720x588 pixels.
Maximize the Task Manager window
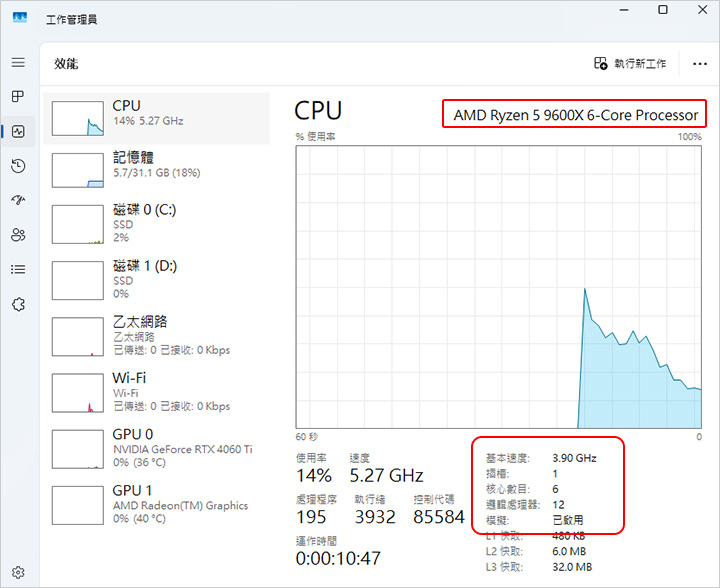663,10
